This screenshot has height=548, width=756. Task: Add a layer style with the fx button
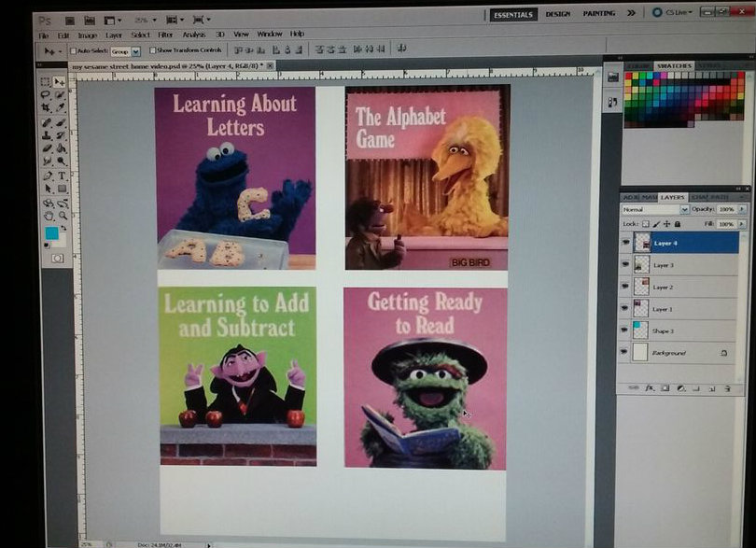point(650,387)
